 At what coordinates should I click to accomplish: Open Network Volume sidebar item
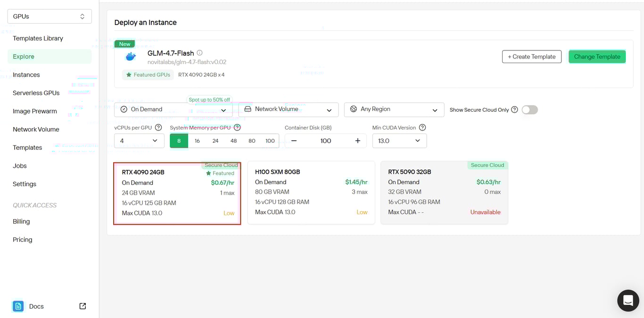click(x=36, y=130)
